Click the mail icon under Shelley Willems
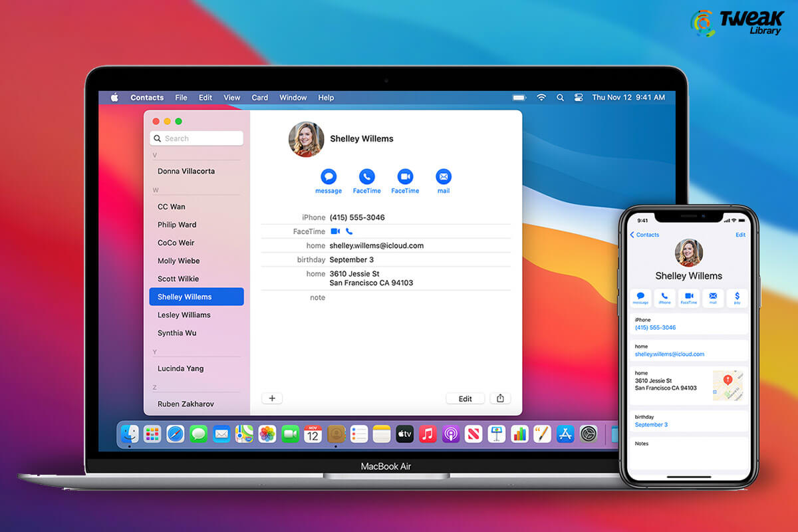This screenshot has width=798, height=532. coord(444,176)
